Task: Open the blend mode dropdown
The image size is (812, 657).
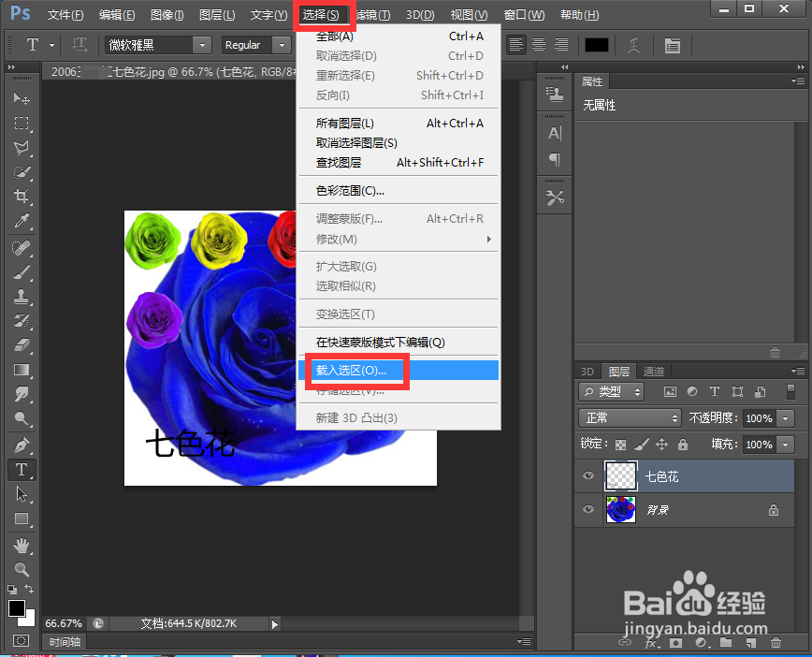Action: tap(629, 417)
